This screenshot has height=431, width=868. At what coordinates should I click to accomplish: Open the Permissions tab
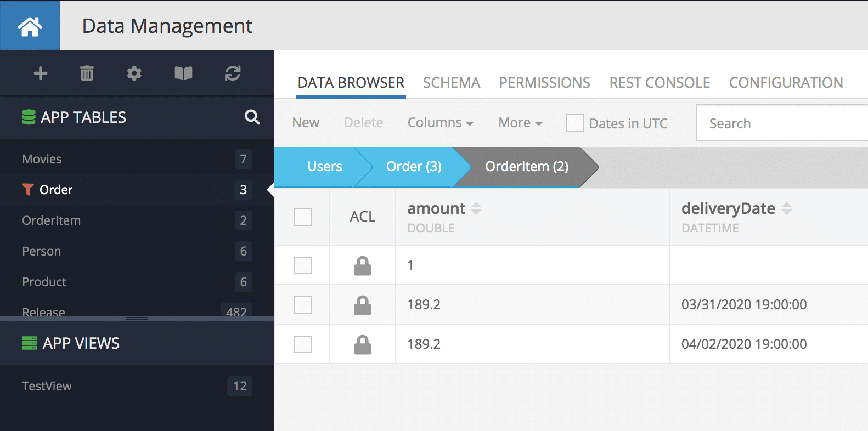pos(544,83)
